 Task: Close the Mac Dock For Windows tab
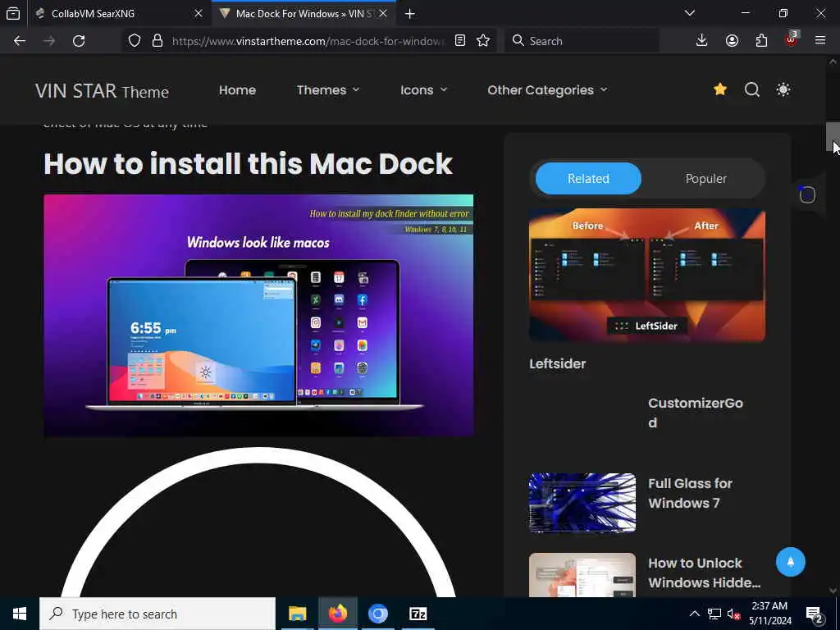(383, 14)
